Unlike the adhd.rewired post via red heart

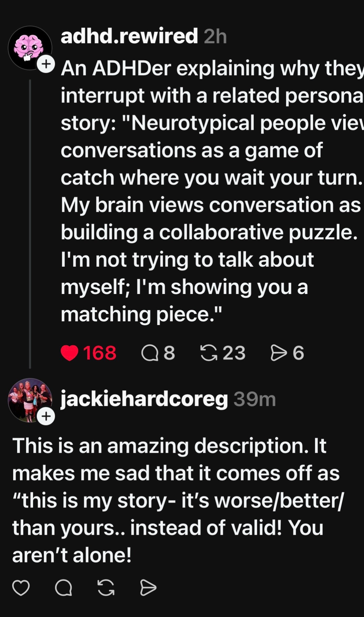click(x=69, y=353)
